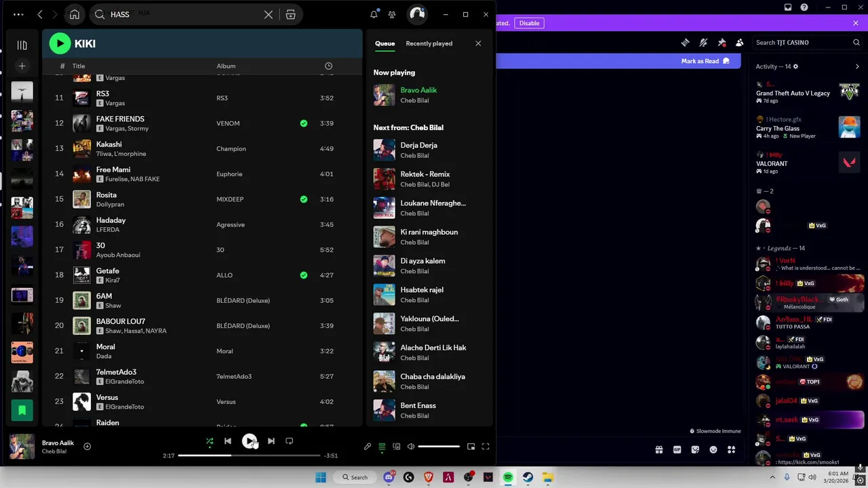Open Discord Inbox icon

[x=788, y=7]
